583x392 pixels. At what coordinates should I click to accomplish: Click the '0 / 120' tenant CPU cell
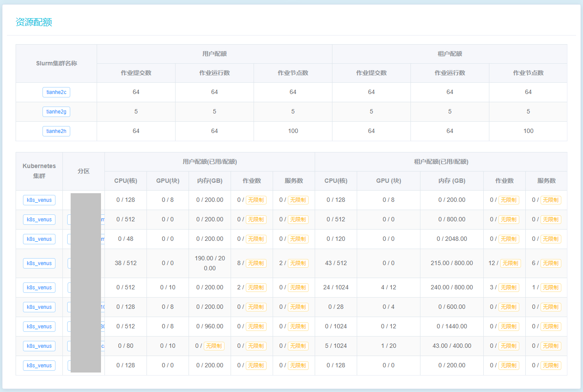pyautogui.click(x=336, y=239)
